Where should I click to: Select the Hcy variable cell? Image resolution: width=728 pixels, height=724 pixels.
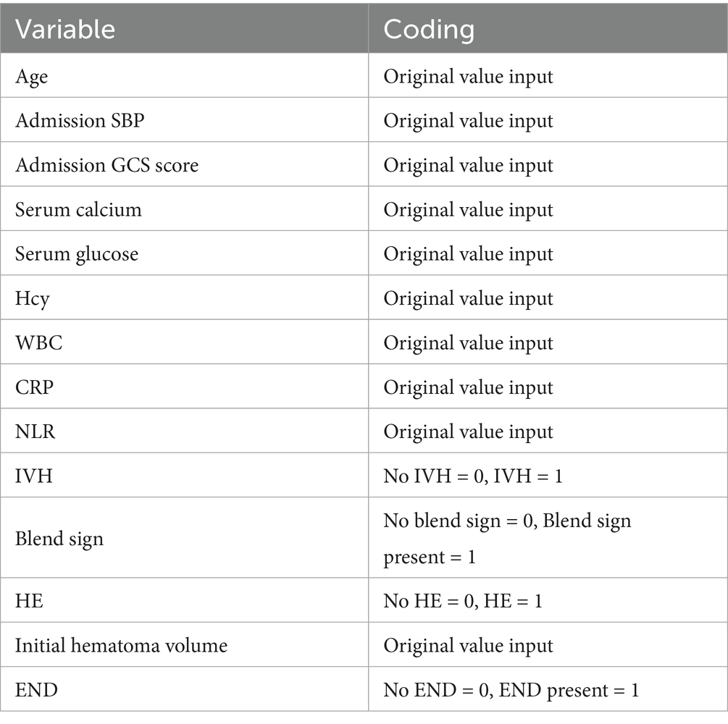[33, 298]
